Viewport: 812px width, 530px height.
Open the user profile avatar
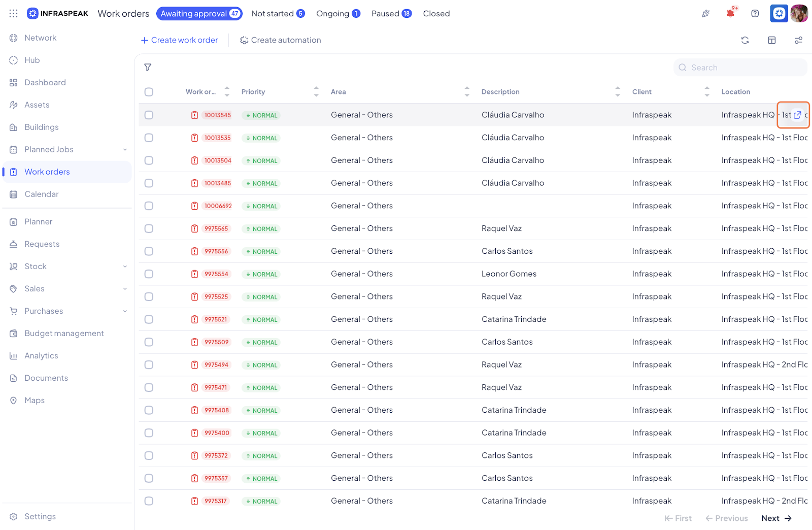tap(799, 14)
